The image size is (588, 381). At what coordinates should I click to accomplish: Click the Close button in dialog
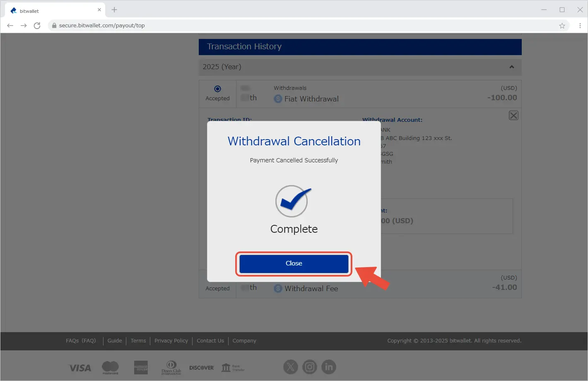[294, 263]
